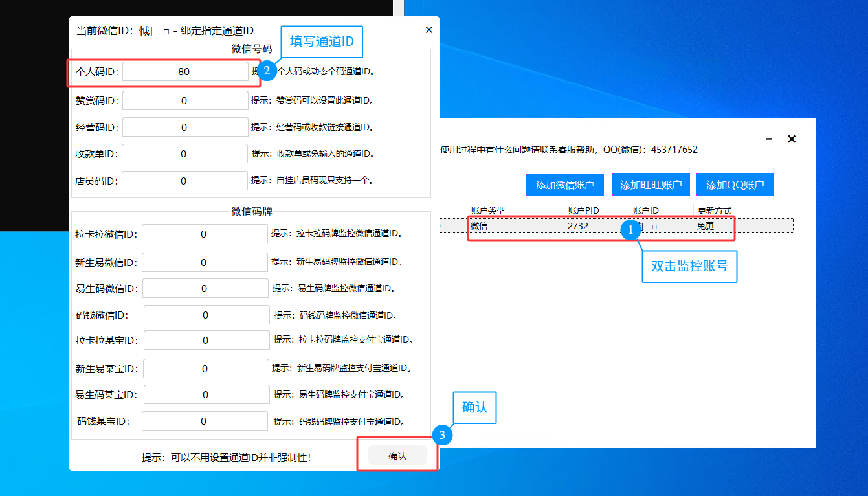Image resolution: width=868 pixels, height=496 pixels.
Task: Focus the 码钱微信ID input box
Action: 206,315
